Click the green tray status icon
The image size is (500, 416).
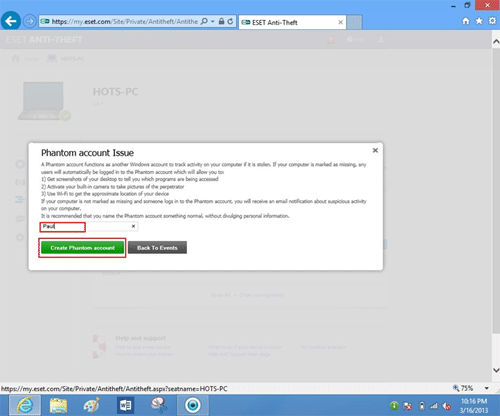[x=394, y=406]
